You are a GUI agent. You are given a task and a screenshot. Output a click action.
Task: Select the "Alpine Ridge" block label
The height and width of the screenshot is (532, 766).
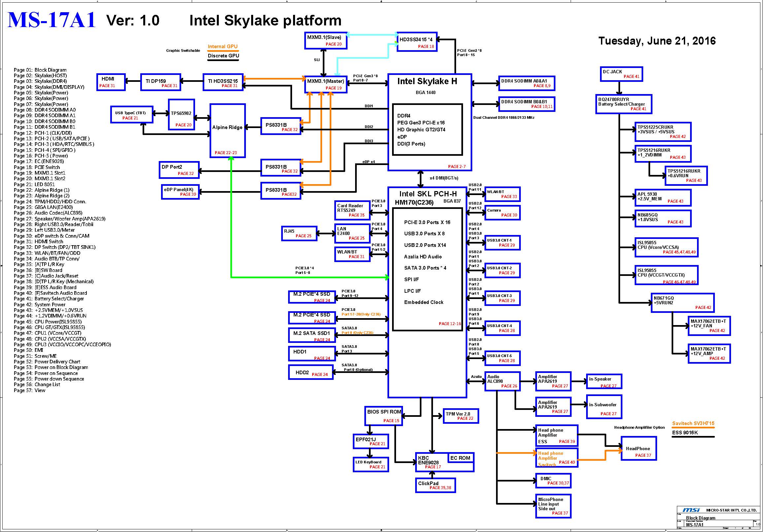(x=227, y=127)
